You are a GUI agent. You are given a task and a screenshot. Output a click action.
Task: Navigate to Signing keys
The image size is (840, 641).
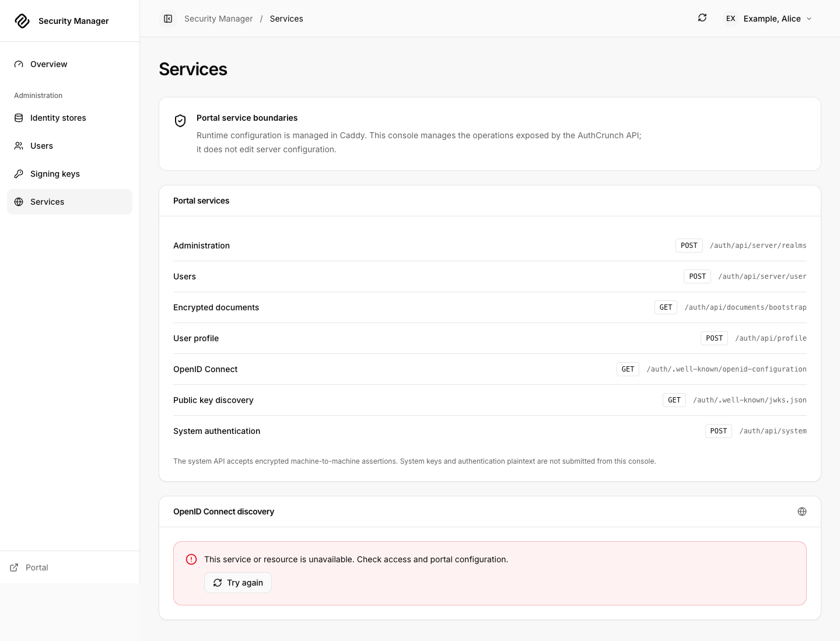tap(69, 174)
